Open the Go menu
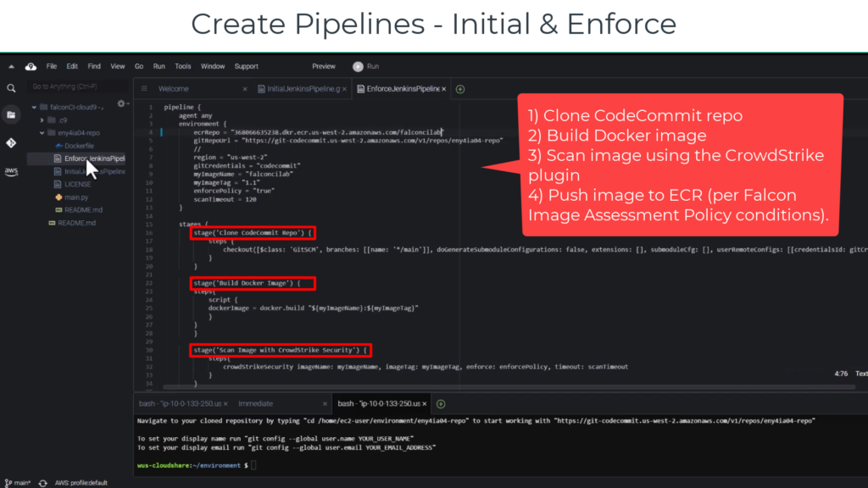Image resolution: width=868 pixels, height=488 pixels. [139, 66]
